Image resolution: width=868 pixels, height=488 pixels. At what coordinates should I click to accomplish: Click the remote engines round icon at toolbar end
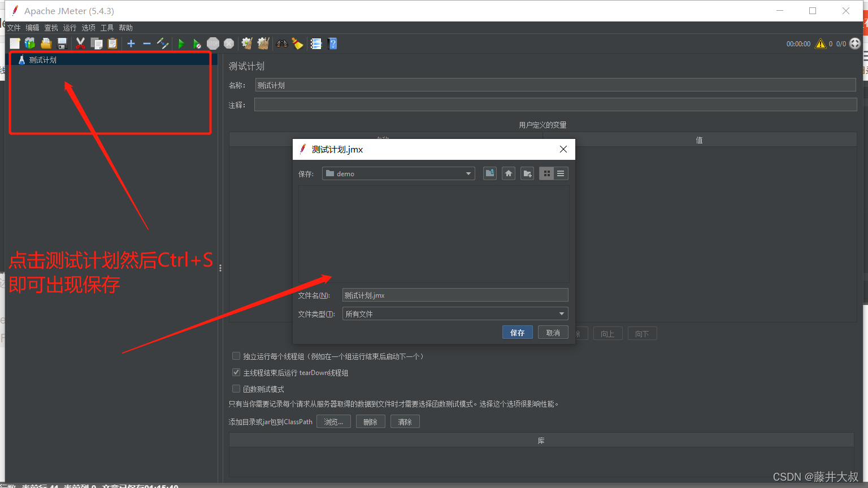pos(855,43)
